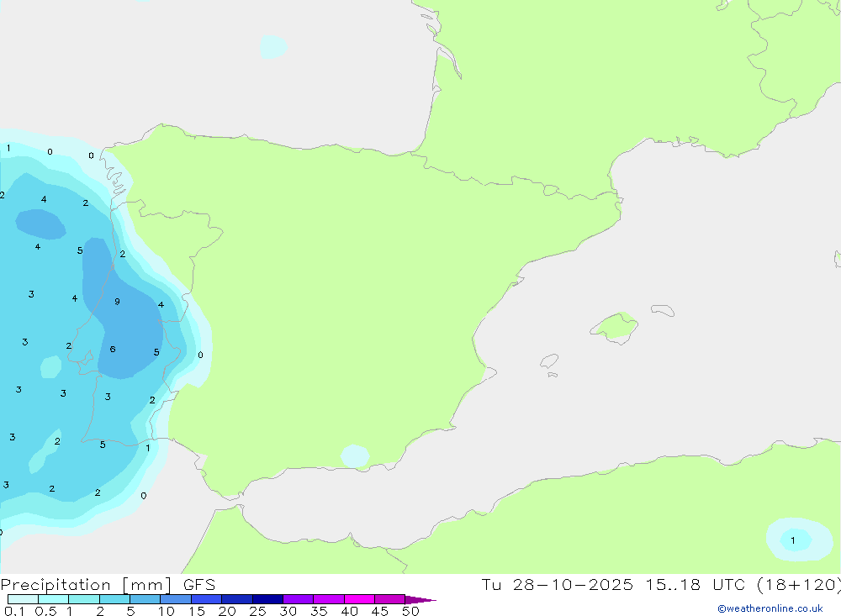The image size is (841, 616).
Task: Click the "Precipitation [mm] GFS" map title
Action: [108, 585]
